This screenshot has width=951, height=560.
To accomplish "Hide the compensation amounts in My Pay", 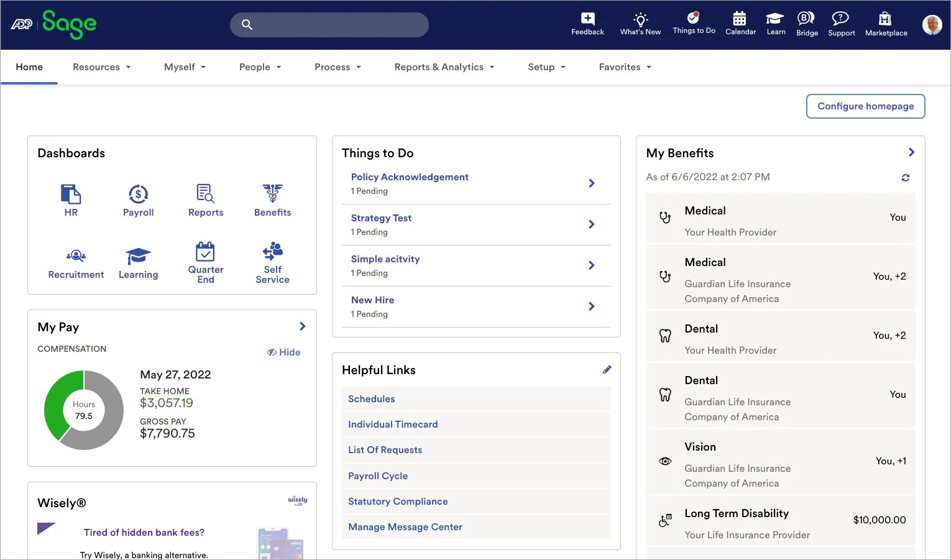I will click(284, 352).
